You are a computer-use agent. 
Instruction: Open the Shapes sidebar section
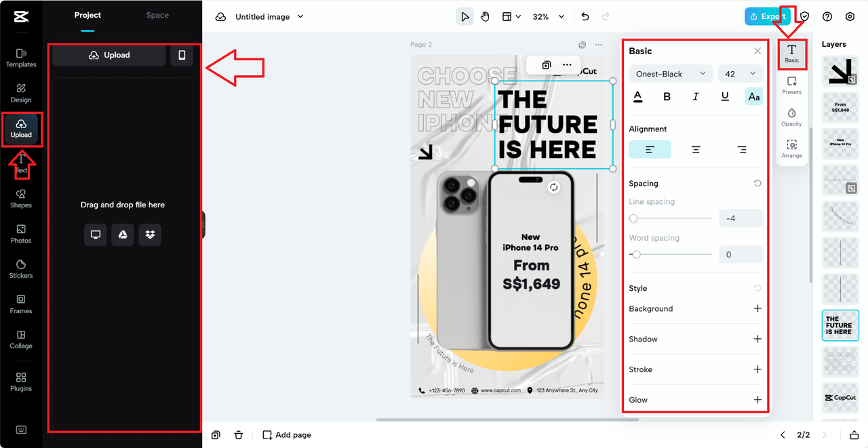[x=21, y=199]
